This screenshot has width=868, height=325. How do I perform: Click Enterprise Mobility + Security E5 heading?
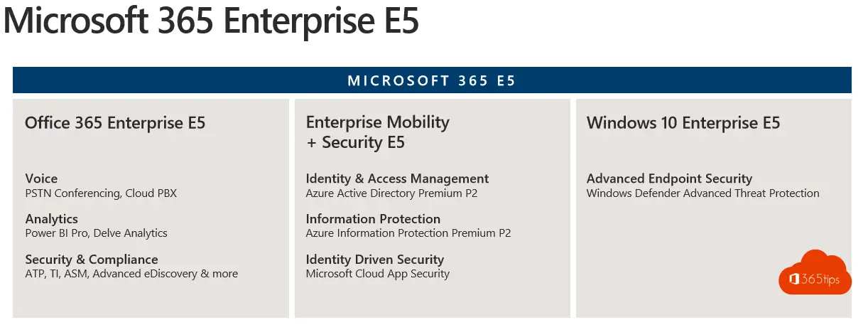tap(378, 132)
